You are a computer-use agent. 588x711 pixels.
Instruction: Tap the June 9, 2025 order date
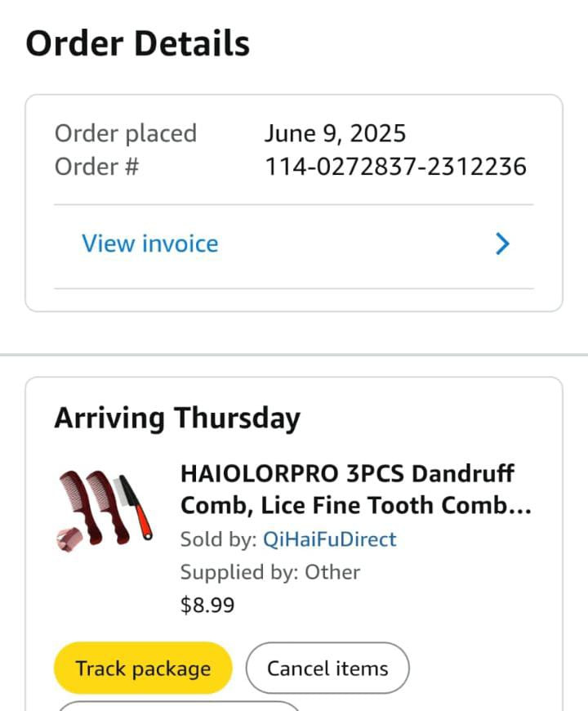tap(335, 133)
